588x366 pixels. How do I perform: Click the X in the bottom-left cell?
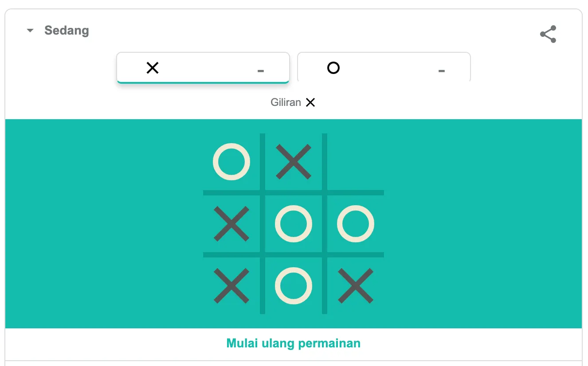click(x=231, y=286)
